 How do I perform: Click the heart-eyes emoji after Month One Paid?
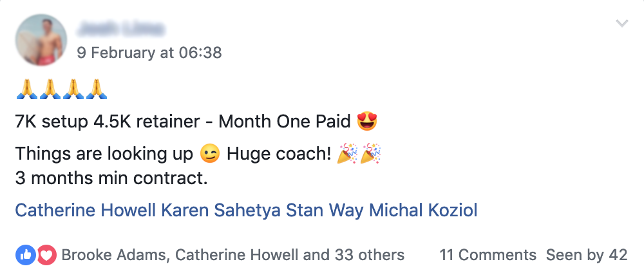[366, 121]
